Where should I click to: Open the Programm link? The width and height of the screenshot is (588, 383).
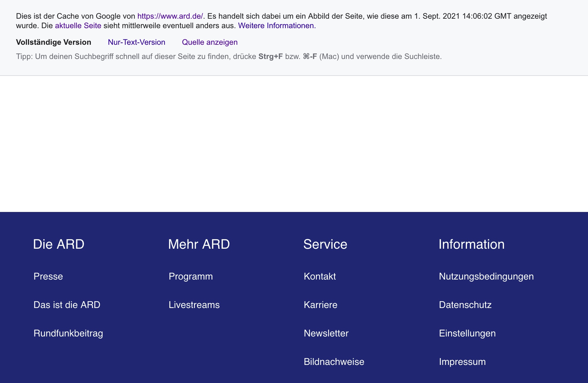(x=191, y=276)
